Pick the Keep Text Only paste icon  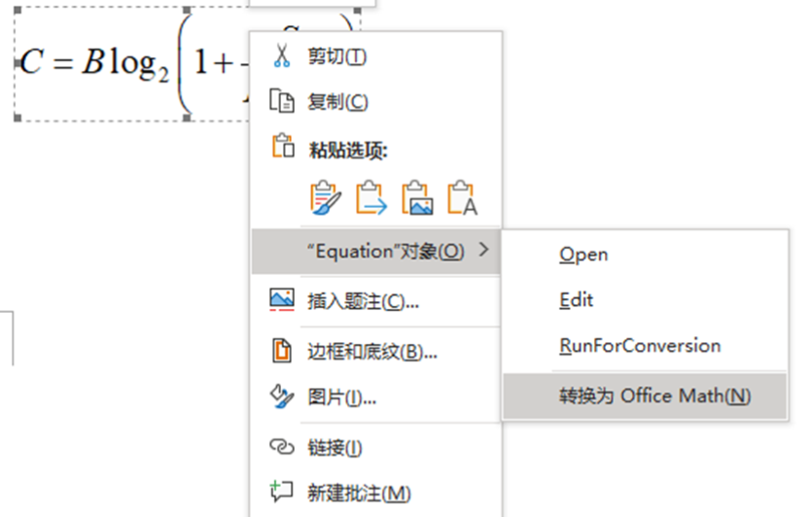coord(462,197)
